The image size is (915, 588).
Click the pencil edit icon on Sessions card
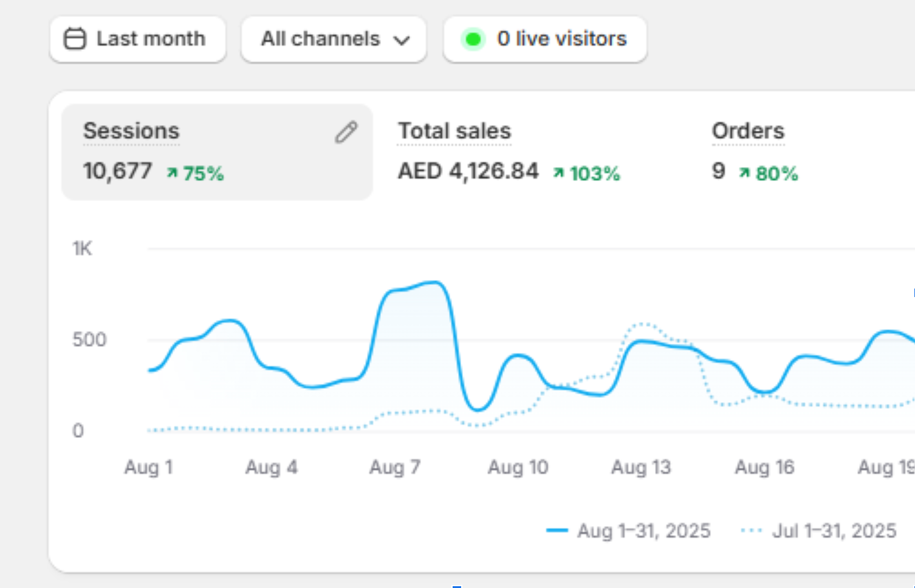pos(346,132)
